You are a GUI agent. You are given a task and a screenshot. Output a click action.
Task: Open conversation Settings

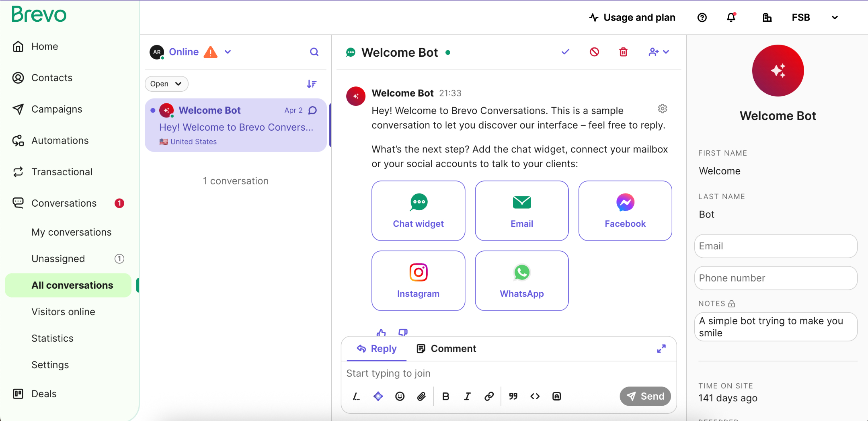coord(50,365)
